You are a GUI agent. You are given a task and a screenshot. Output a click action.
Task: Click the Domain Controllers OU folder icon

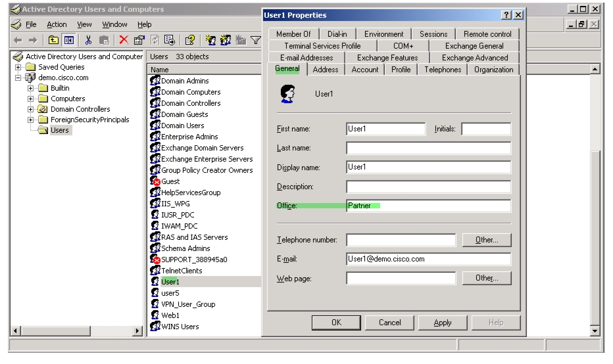coord(43,109)
